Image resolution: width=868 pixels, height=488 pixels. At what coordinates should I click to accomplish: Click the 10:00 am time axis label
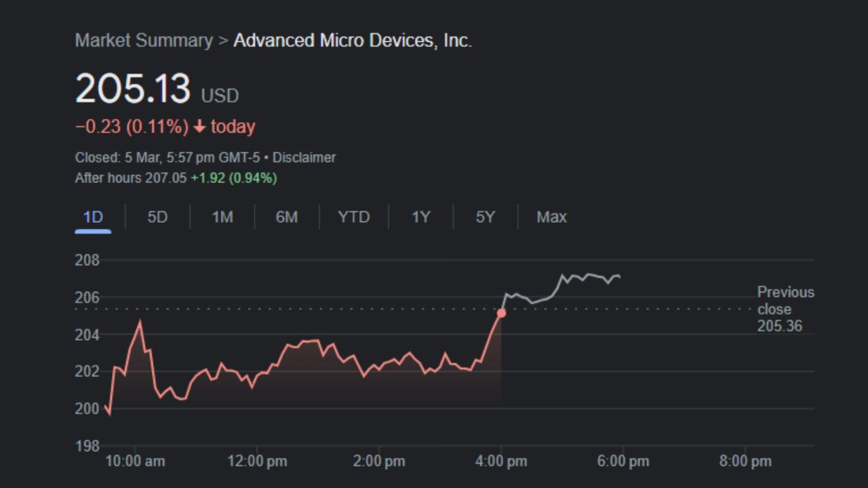(135, 462)
